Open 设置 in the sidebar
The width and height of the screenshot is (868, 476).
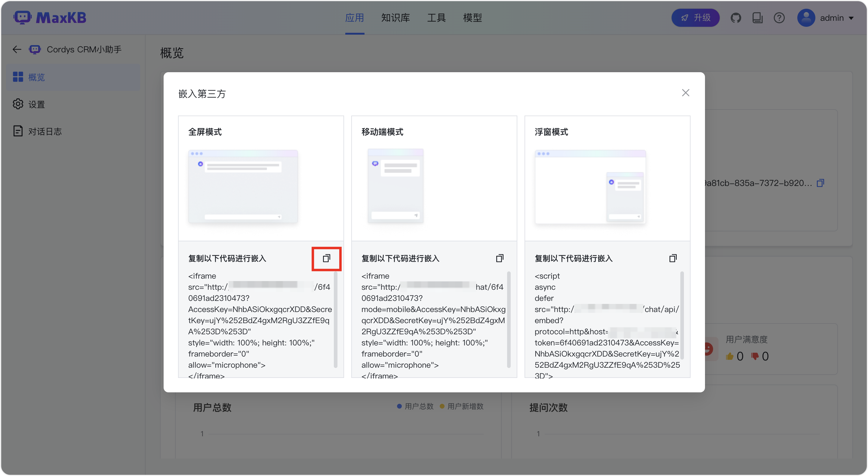[36, 104]
